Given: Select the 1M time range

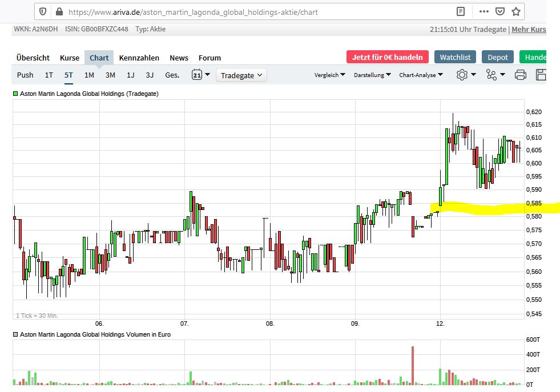Looking at the screenshot, I should click(x=89, y=75).
